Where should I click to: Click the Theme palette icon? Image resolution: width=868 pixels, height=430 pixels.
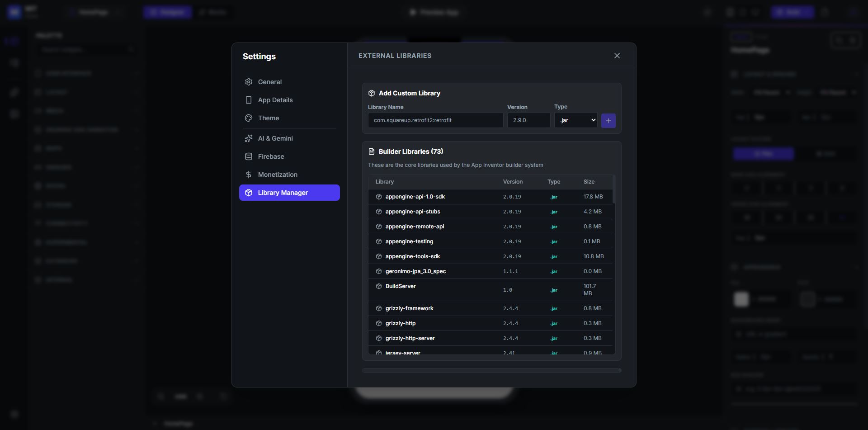click(x=249, y=118)
